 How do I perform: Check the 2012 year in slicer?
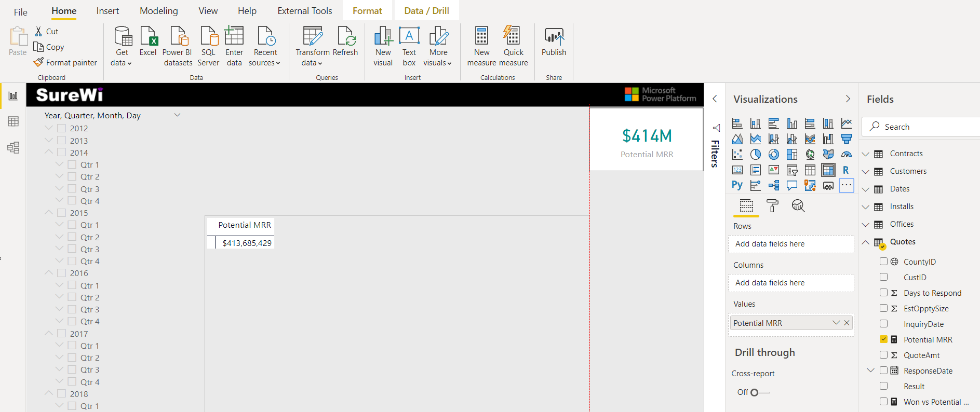pos(62,128)
